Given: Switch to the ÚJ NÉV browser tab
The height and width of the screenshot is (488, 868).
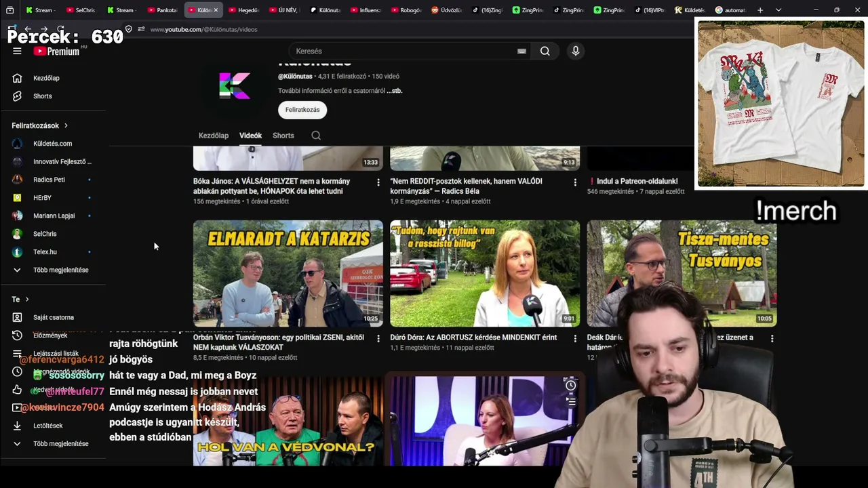Looking at the screenshot, I should [x=285, y=10].
